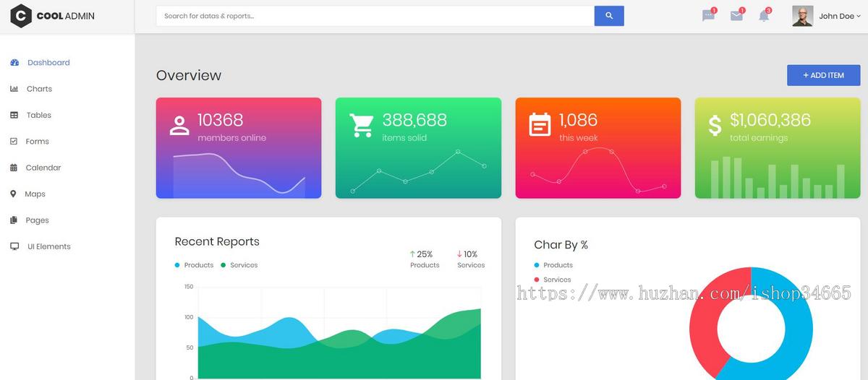The image size is (868, 380).
Task: Click the red down arrow beside 10%
Action: coord(459,254)
